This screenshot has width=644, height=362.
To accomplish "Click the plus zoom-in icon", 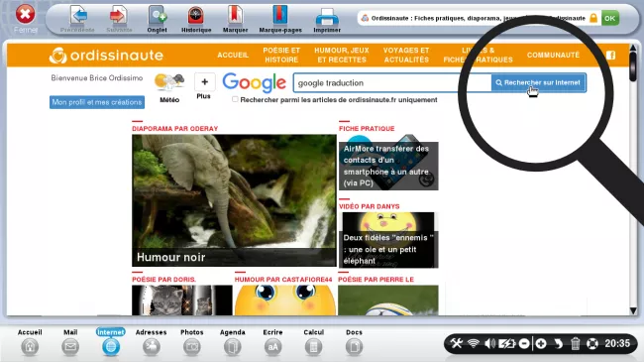I will [x=541, y=343].
